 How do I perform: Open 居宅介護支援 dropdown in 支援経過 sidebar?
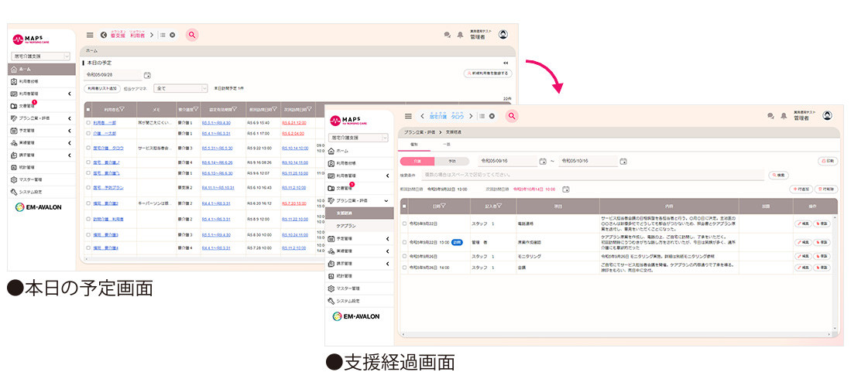359,138
